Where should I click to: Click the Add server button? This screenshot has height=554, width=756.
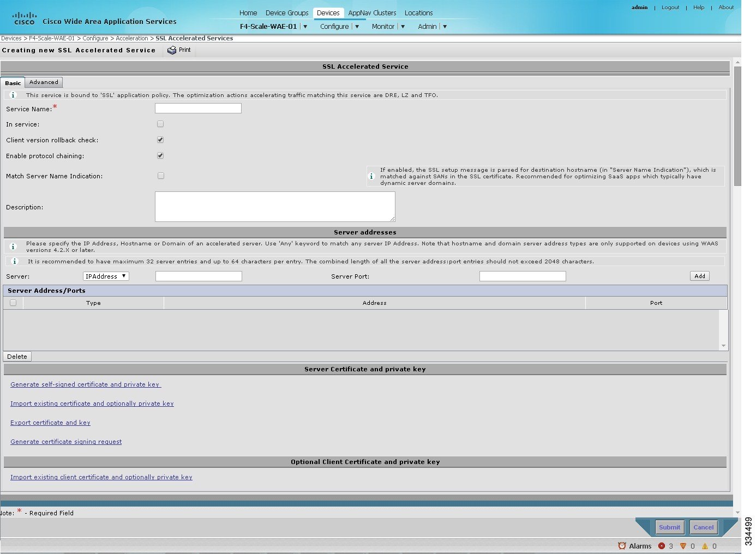coord(700,276)
